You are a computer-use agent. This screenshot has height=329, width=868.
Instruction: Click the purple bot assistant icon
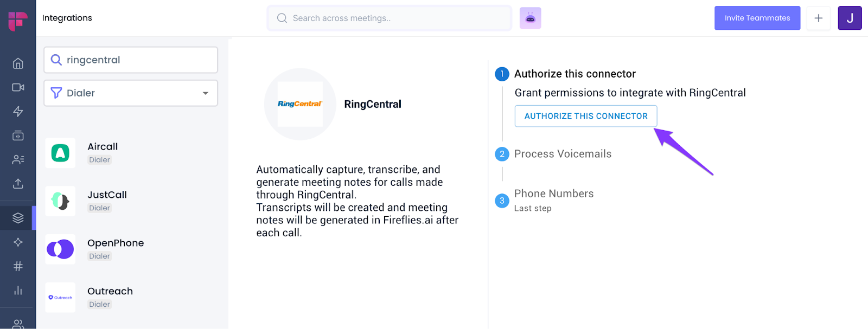click(x=530, y=18)
